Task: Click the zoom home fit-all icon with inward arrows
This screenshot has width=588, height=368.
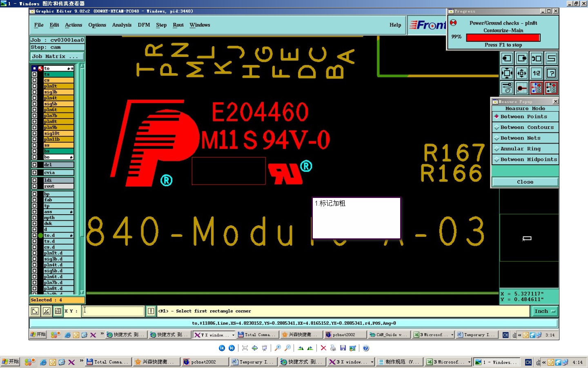Action: point(507,73)
